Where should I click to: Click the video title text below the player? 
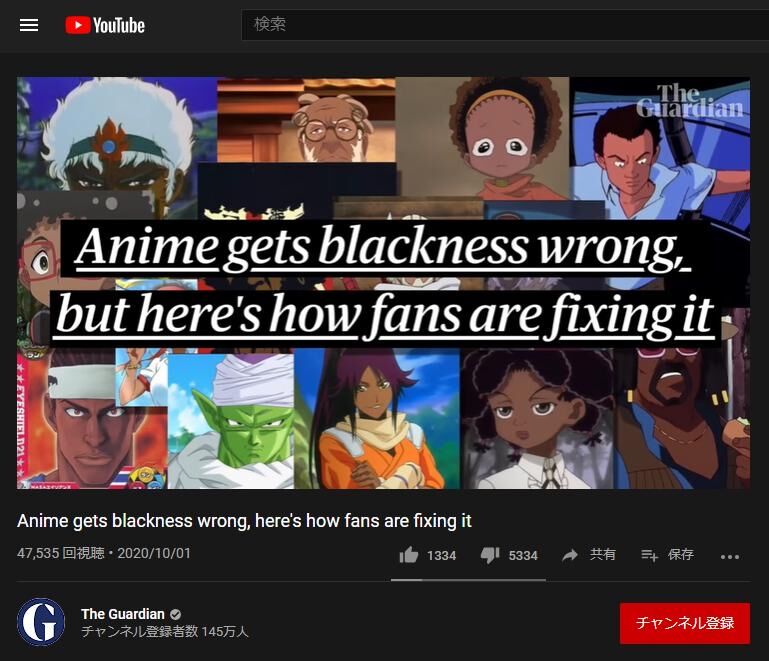coord(244,521)
